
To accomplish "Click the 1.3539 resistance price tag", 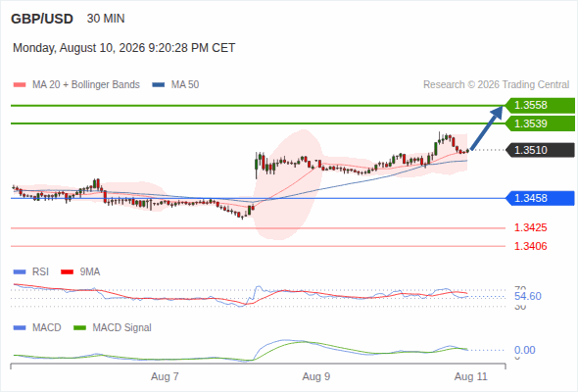I will [x=540, y=123].
